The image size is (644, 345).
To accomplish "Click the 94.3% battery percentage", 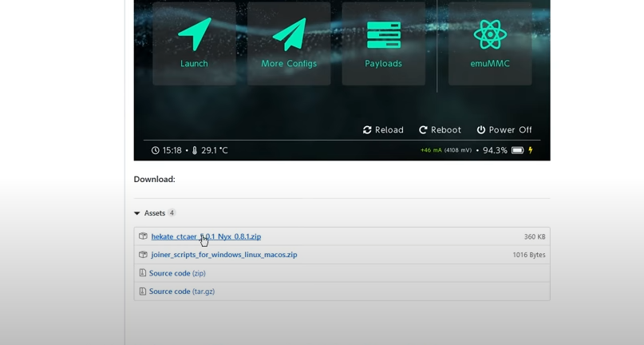I will pos(495,150).
